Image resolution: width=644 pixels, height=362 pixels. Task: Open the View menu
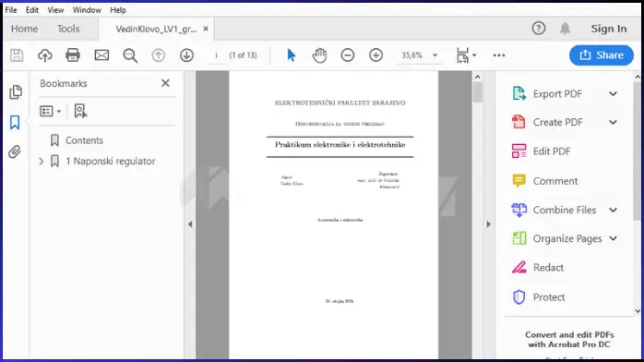[55, 10]
